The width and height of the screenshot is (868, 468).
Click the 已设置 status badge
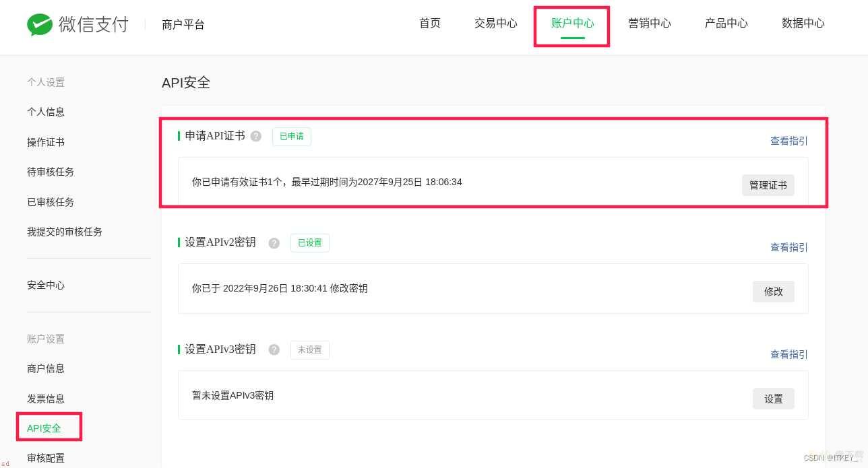point(310,243)
